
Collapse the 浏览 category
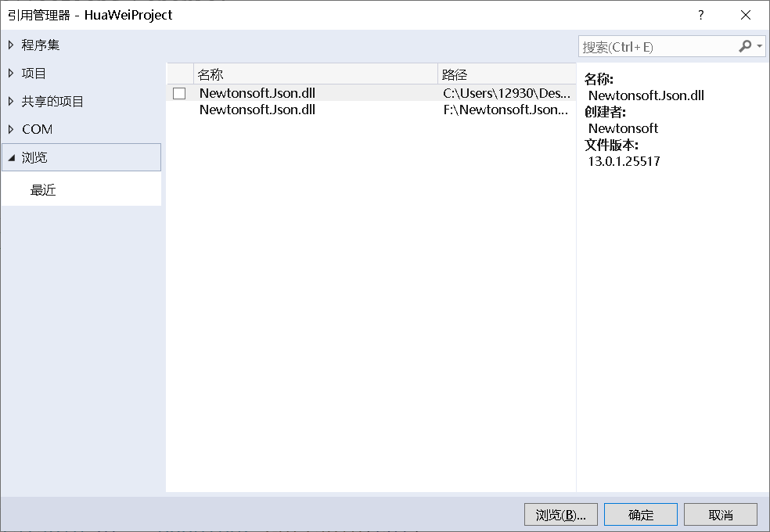coord(11,157)
